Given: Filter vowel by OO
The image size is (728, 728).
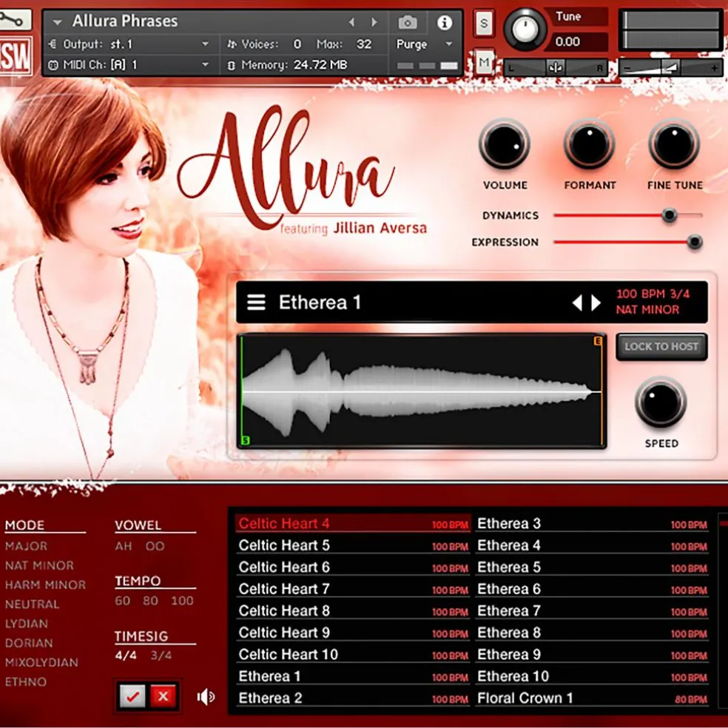Looking at the screenshot, I should (x=155, y=546).
